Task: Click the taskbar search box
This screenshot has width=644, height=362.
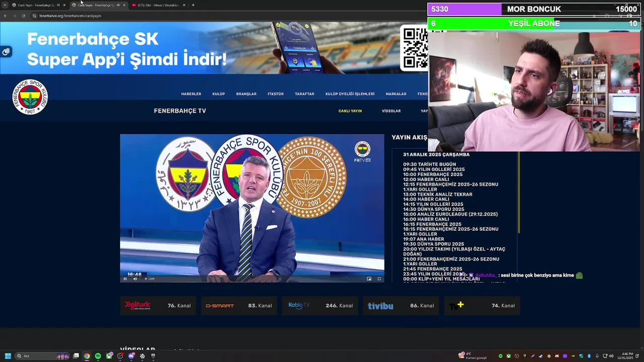Action: 42,356
